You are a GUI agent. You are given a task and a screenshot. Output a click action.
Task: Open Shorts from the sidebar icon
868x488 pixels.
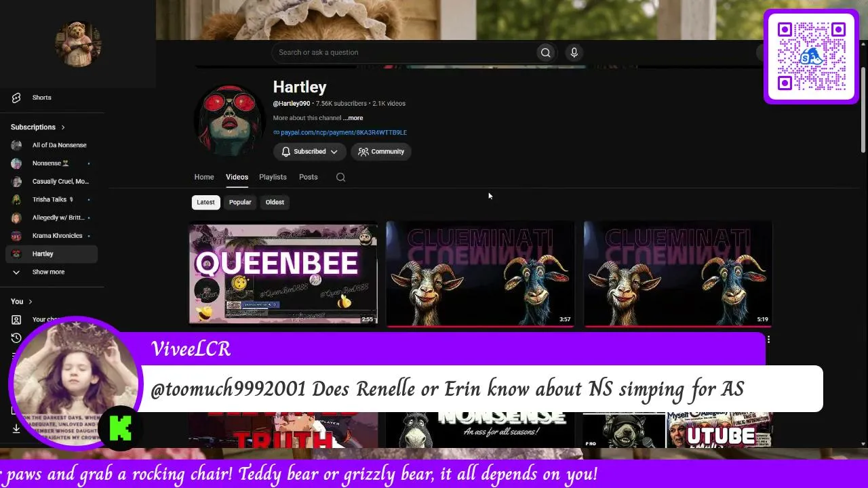[x=16, y=98]
